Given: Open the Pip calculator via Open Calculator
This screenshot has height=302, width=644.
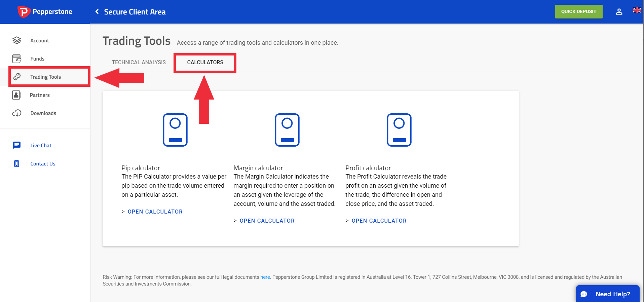Looking at the screenshot, I should tap(155, 212).
